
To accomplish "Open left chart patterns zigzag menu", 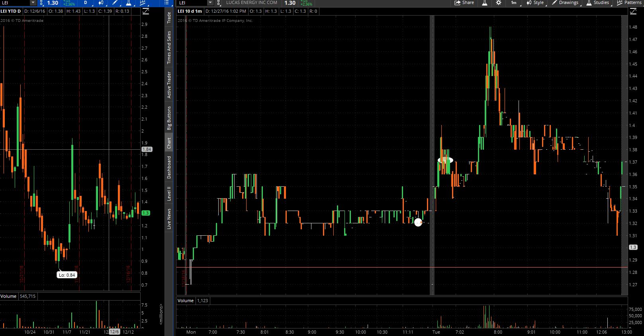I will 143,3.
